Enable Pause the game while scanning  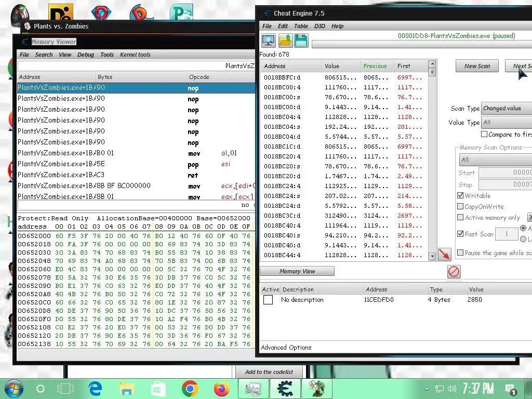tap(460, 252)
